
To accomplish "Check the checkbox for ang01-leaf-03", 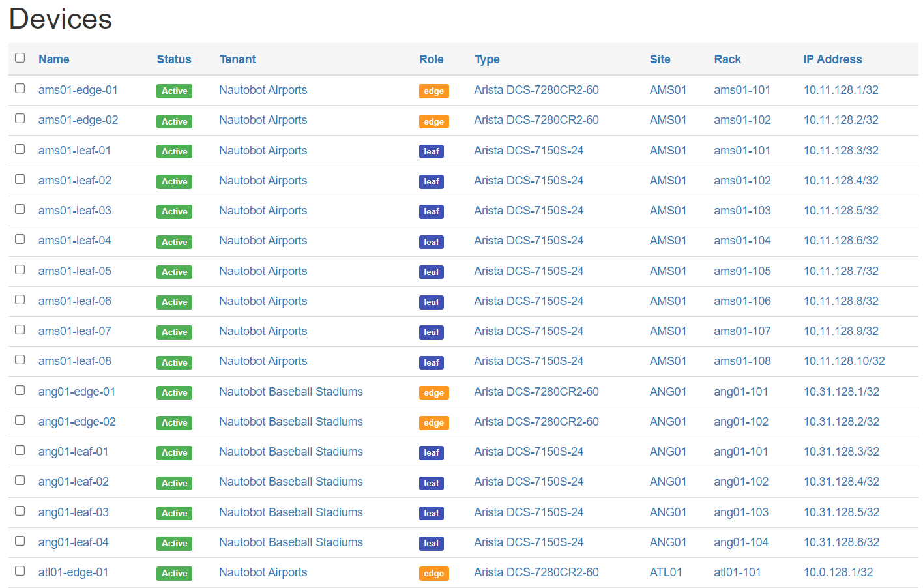I will (20, 509).
